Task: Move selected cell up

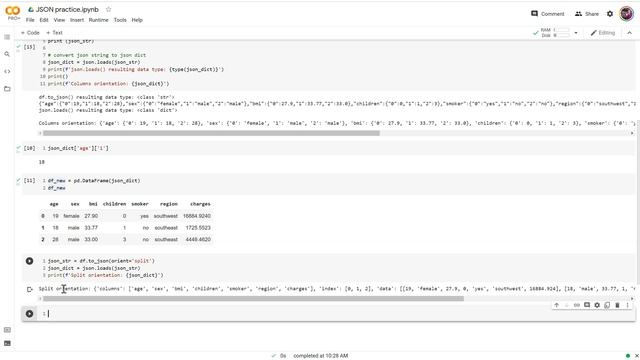Action: [x=556, y=305]
